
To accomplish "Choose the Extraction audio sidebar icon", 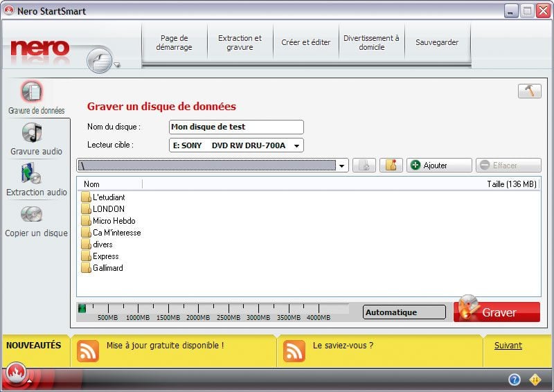I will [x=33, y=174].
